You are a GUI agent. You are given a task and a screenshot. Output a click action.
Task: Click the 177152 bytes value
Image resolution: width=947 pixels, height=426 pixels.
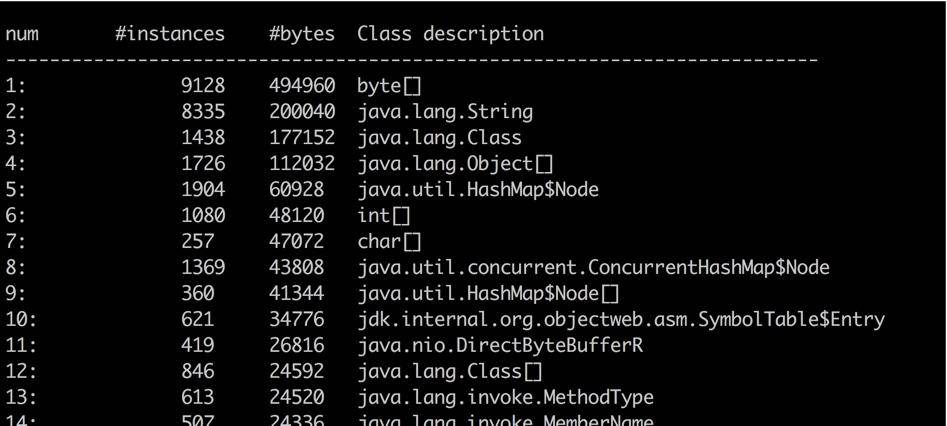(x=302, y=137)
